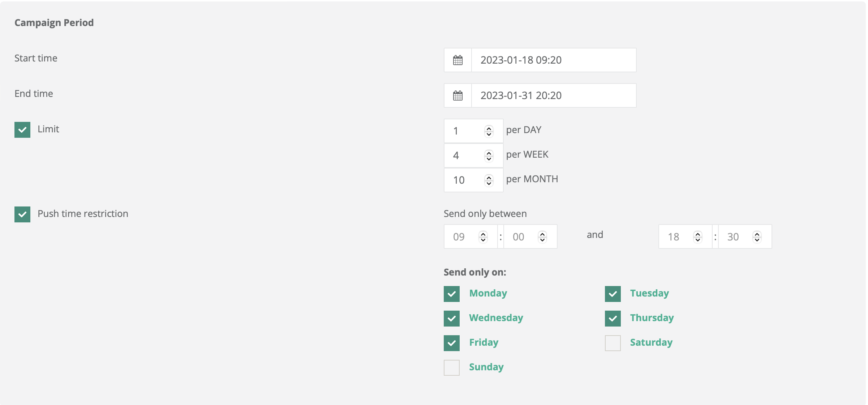This screenshot has width=868, height=405.
Task: Open the Start time calendar icon
Action: click(457, 60)
